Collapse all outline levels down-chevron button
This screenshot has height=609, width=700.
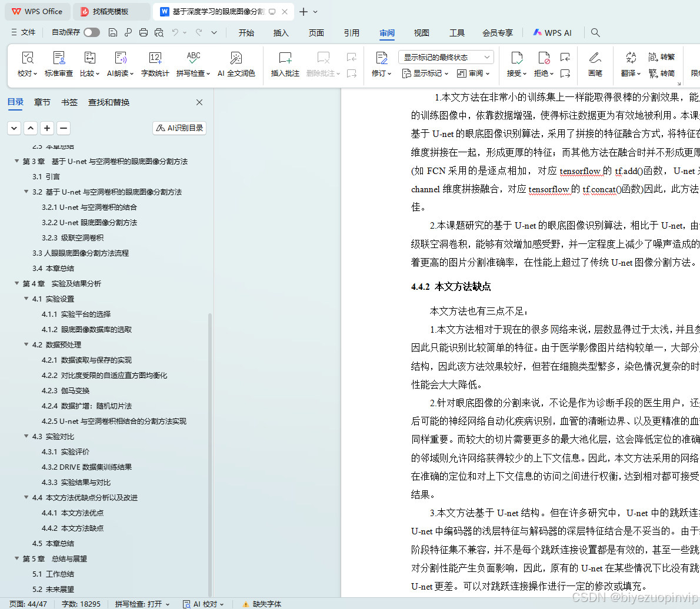coord(14,128)
